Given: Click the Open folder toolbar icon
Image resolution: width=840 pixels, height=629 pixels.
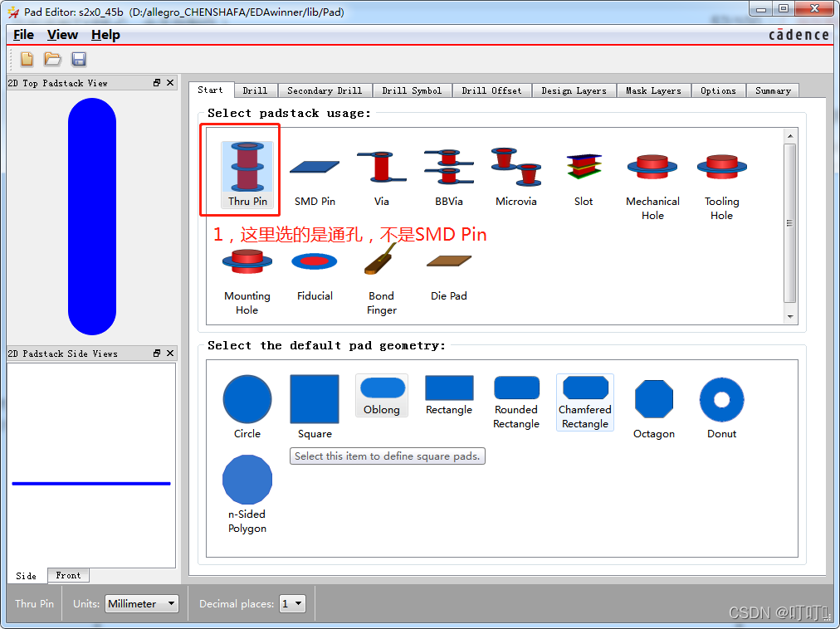Looking at the screenshot, I should pyautogui.click(x=52, y=59).
